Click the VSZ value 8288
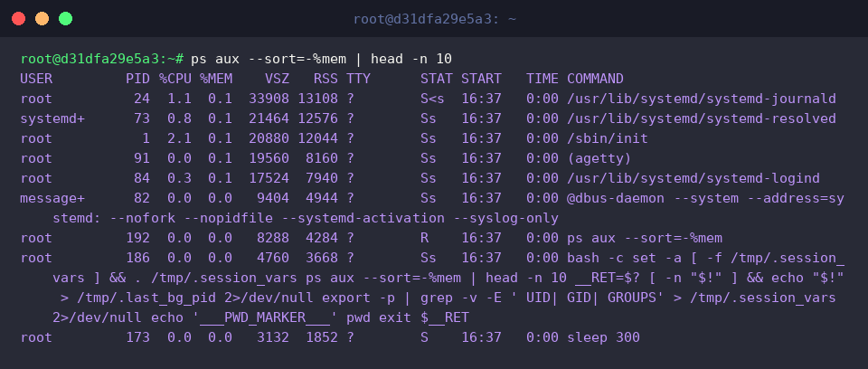Screen dimensions: 868x369 point(273,238)
